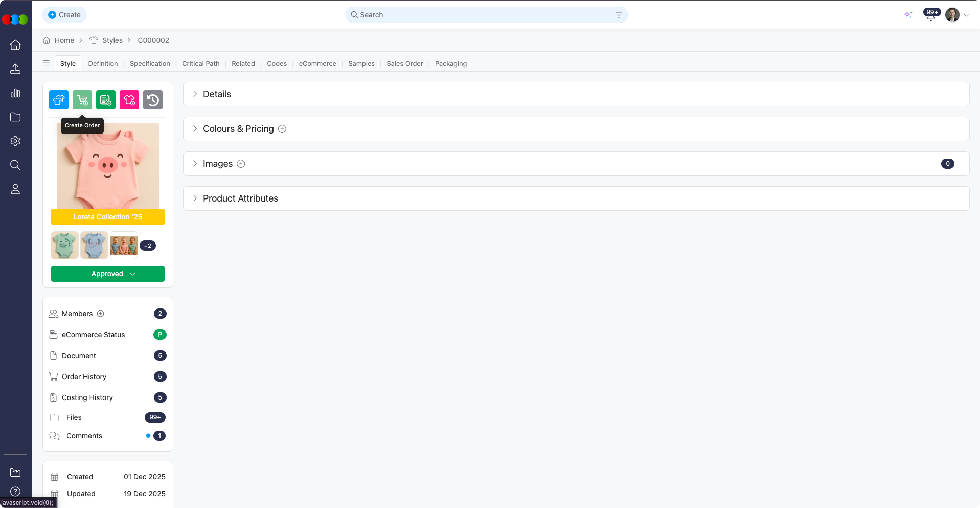
Task: Click the blue t-shirt style icon
Action: pos(59,100)
